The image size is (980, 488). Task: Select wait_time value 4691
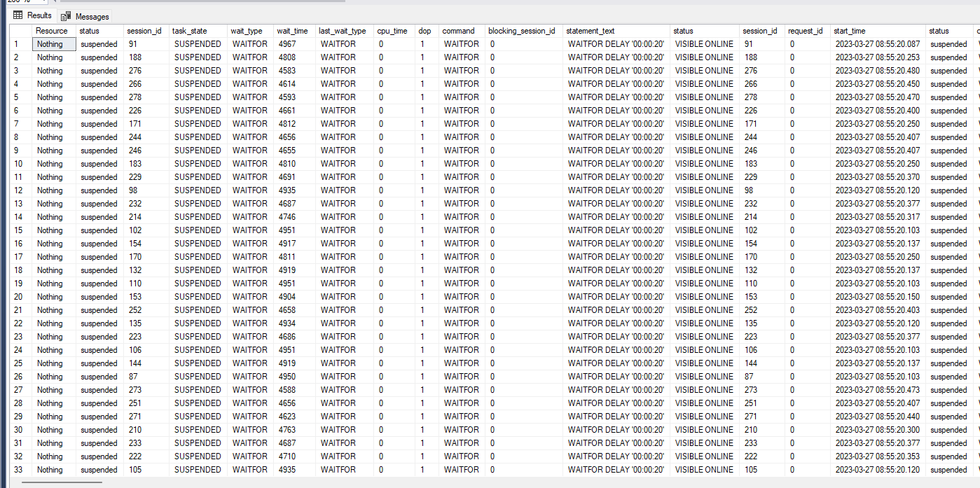coord(294,177)
